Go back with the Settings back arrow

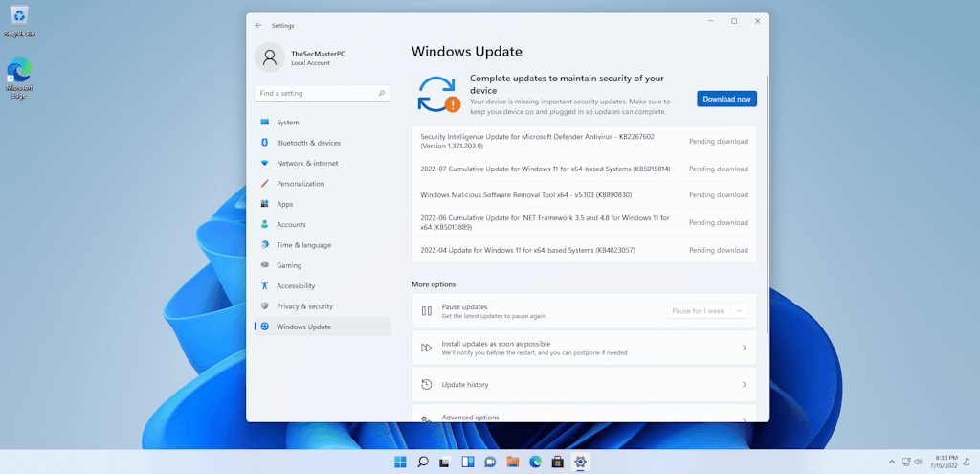pyautogui.click(x=258, y=26)
